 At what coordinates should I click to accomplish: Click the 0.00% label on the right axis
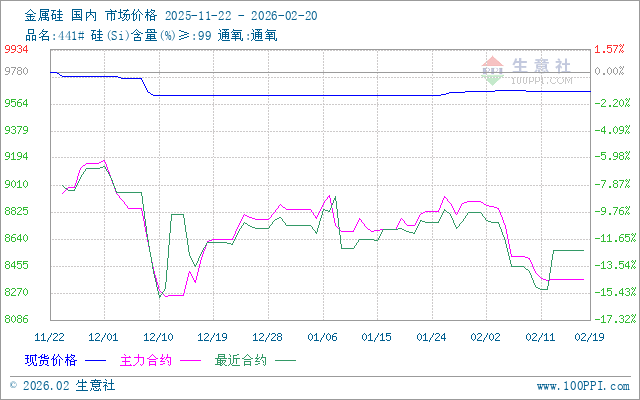610,72
